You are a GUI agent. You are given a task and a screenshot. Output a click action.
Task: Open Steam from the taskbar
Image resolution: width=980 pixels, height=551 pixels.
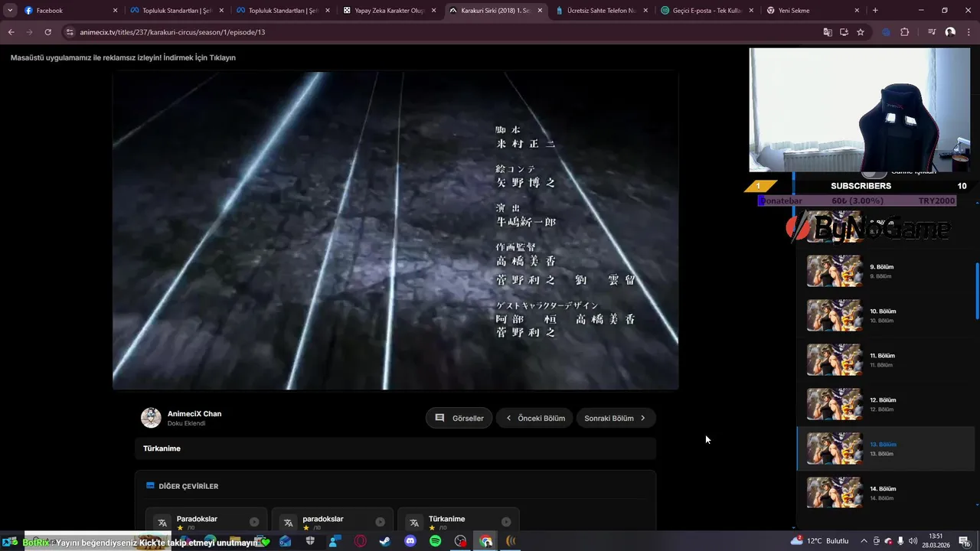pyautogui.click(x=384, y=541)
